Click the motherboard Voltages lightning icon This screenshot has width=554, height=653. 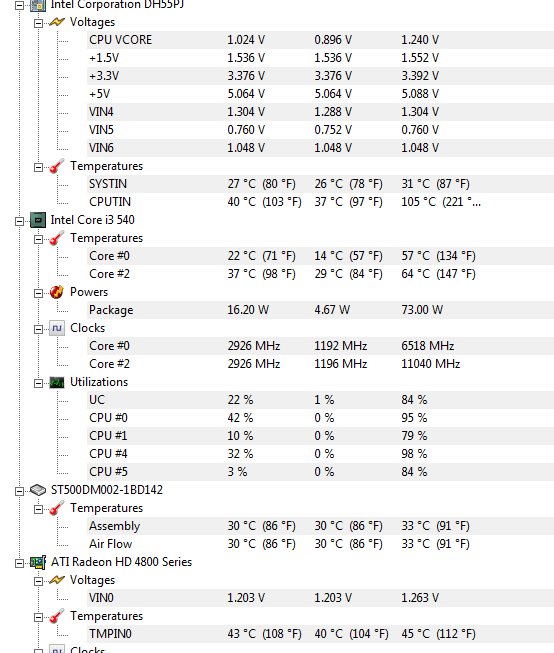click(57, 22)
